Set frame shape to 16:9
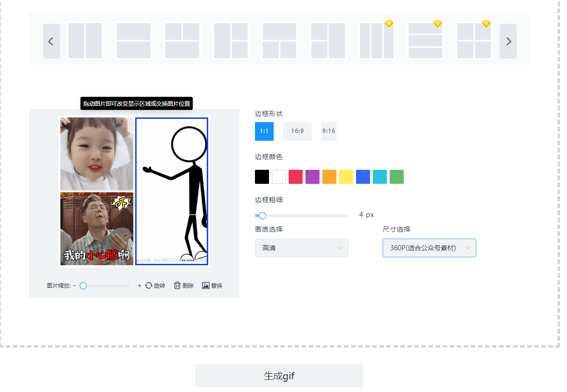Image resolution: width=567 pixels, height=392 pixels. [x=297, y=131]
